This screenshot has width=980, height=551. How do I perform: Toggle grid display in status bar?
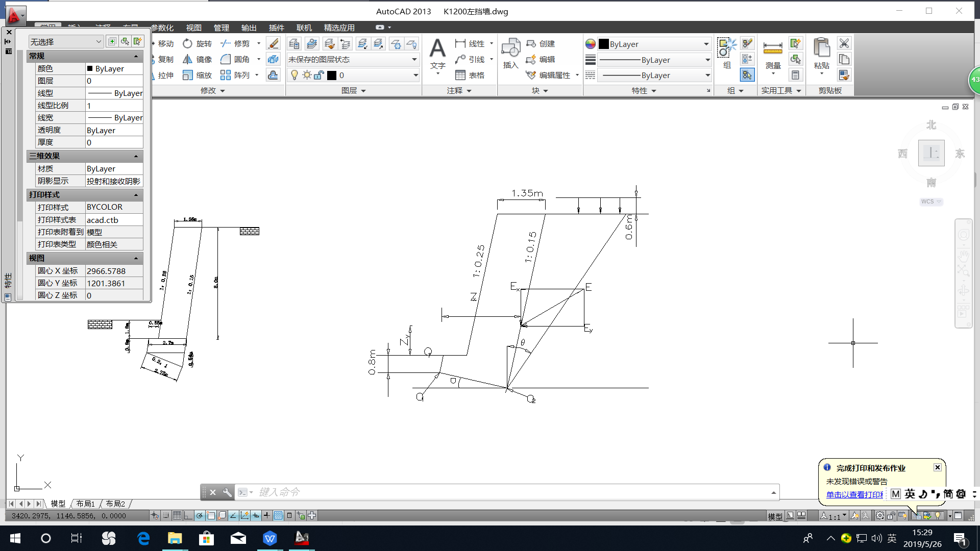coord(177,516)
